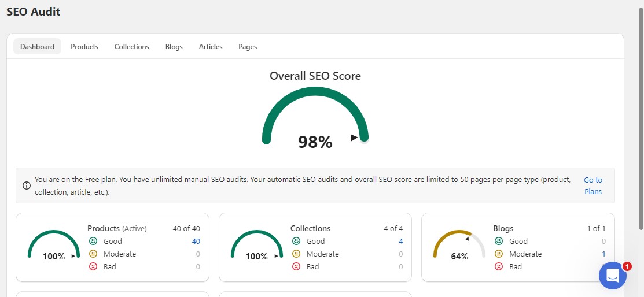
Task: Open the 4 Good collections count link
Action: pos(401,241)
